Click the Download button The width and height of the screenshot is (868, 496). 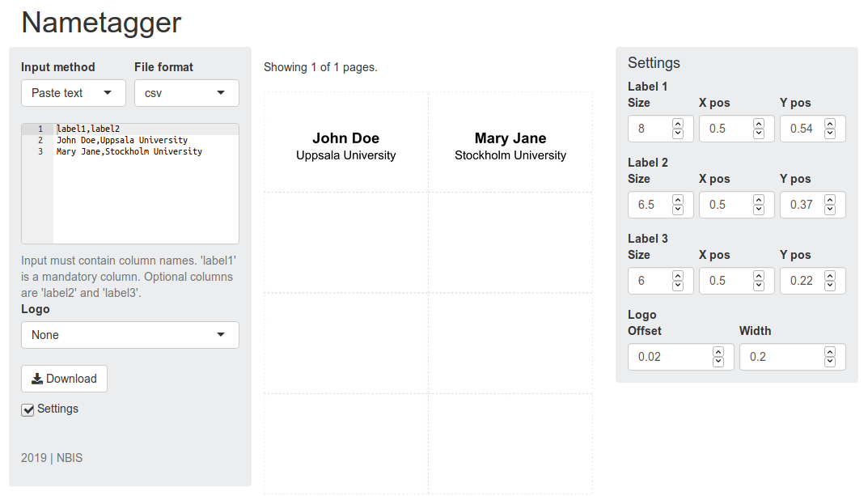64,379
